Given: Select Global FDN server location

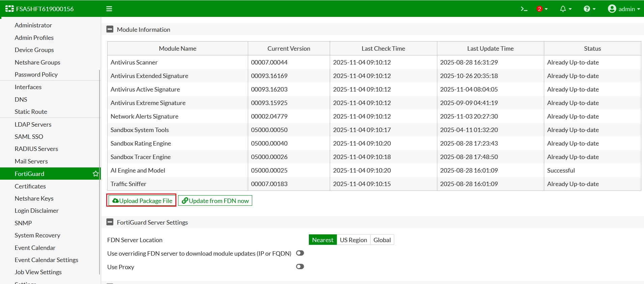Looking at the screenshot, I should [382, 240].
